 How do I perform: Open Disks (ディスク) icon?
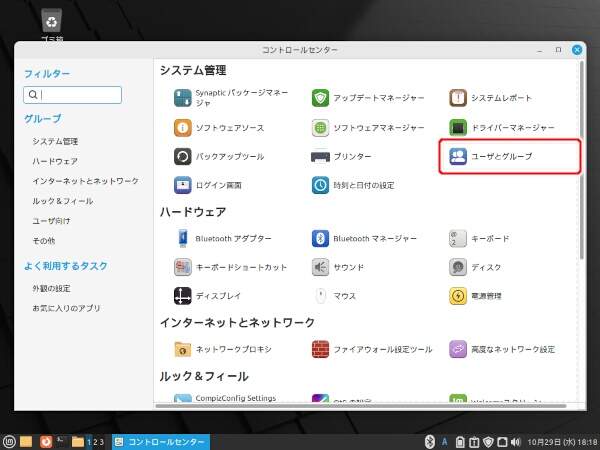pos(458,267)
